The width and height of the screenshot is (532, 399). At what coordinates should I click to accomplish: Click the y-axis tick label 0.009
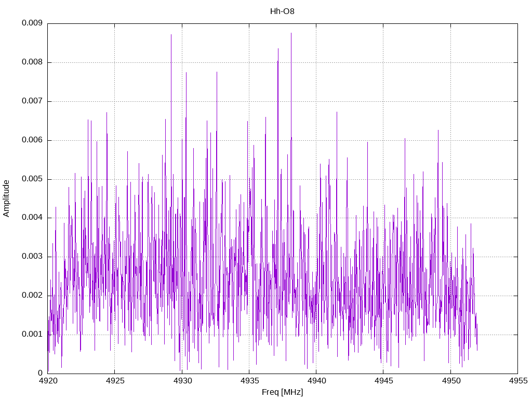(32, 23)
